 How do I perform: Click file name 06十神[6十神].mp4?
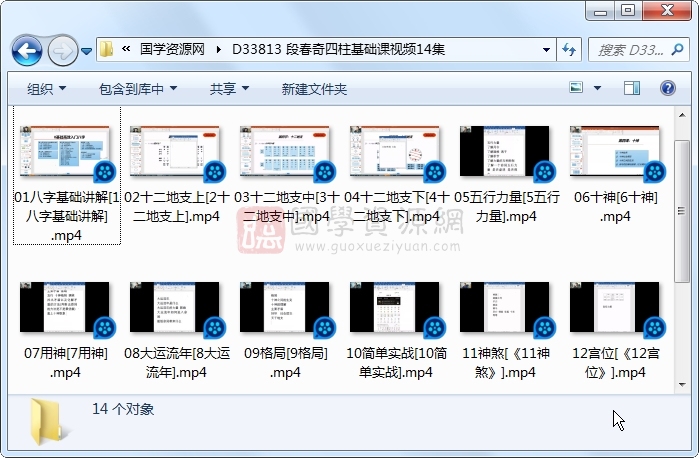coord(616,206)
